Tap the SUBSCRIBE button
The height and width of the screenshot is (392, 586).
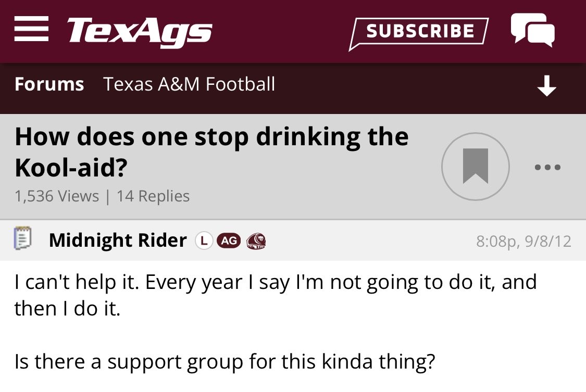(419, 33)
